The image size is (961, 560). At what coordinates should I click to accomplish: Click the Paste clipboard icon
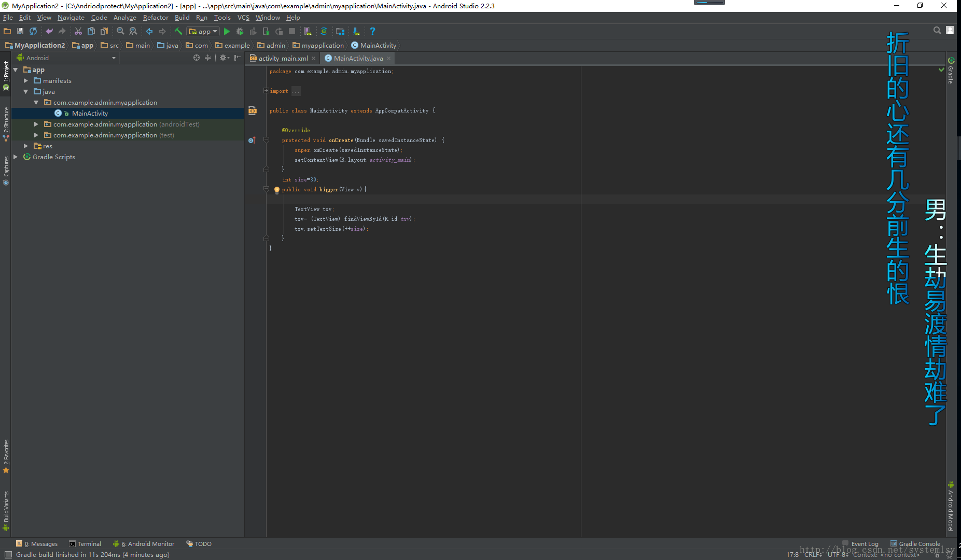104,32
